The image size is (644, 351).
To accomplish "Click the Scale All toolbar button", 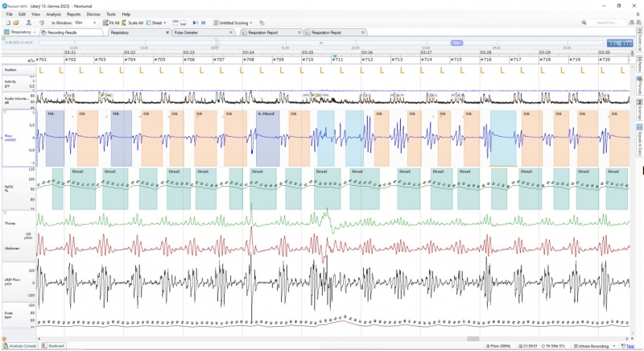I will click(x=133, y=23).
